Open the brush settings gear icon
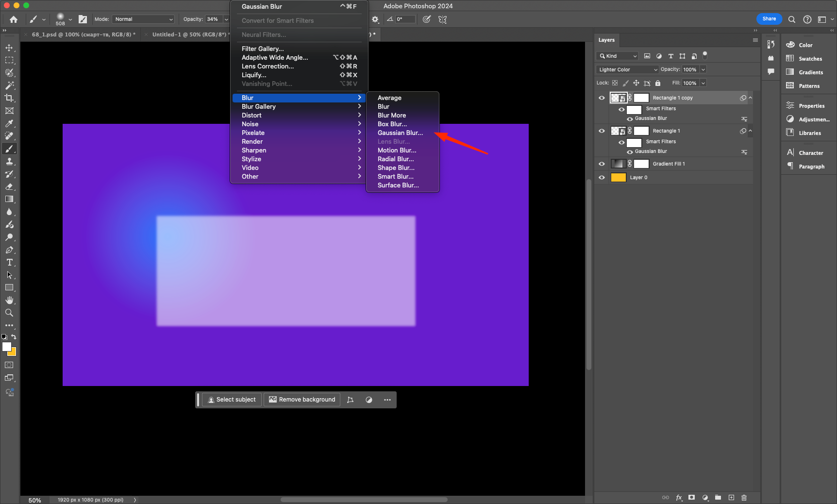 [x=375, y=19]
